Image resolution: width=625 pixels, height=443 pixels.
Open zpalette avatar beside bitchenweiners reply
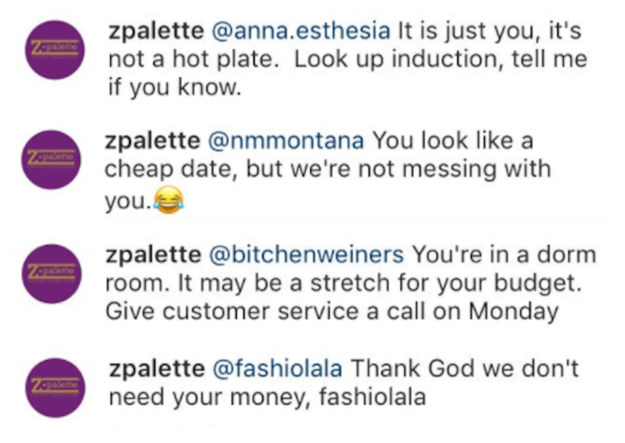(51, 274)
